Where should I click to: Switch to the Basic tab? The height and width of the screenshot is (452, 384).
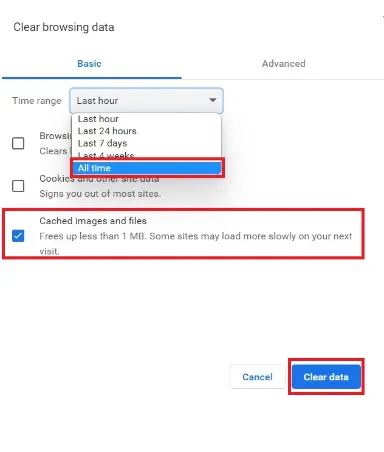click(x=89, y=64)
